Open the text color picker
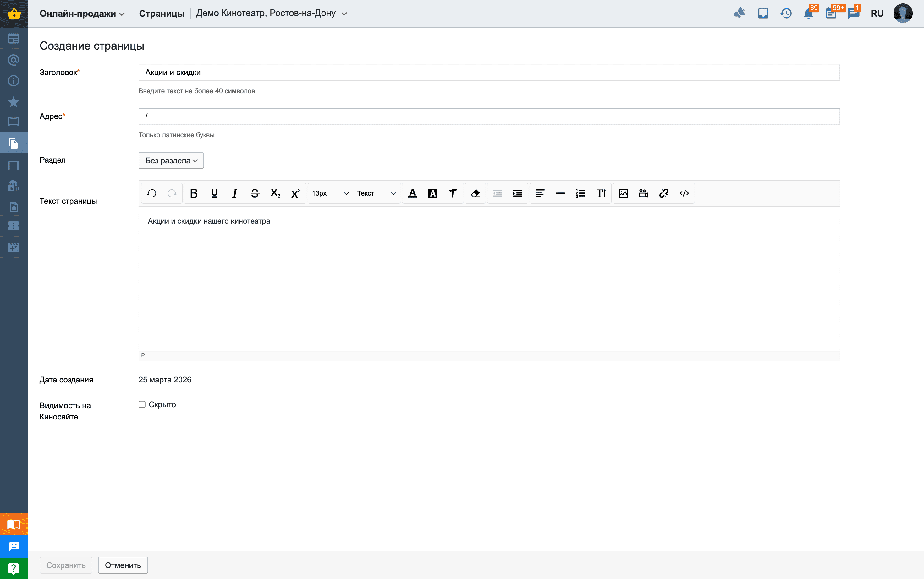The height and width of the screenshot is (579, 924). coord(412,193)
